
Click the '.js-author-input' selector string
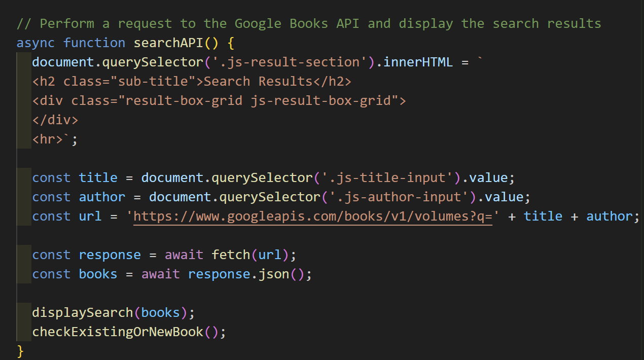pyautogui.click(x=395, y=197)
